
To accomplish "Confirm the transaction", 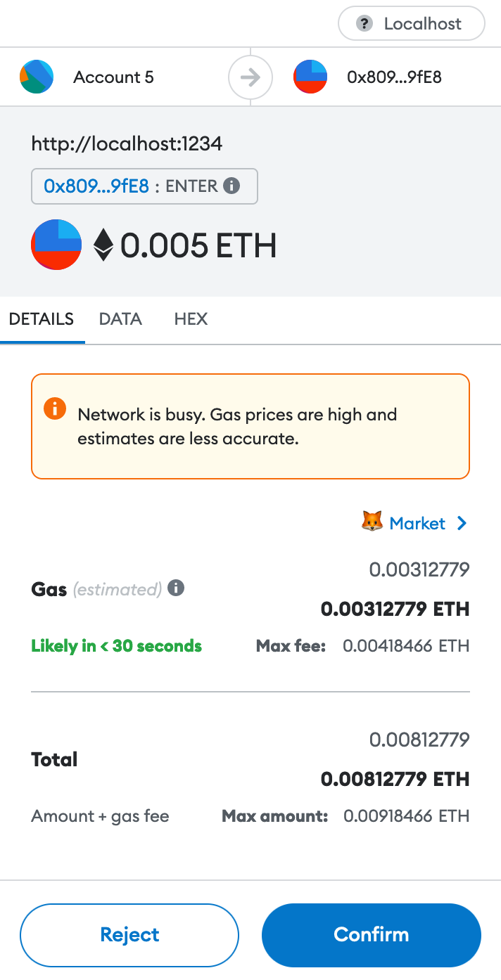I will (371, 934).
